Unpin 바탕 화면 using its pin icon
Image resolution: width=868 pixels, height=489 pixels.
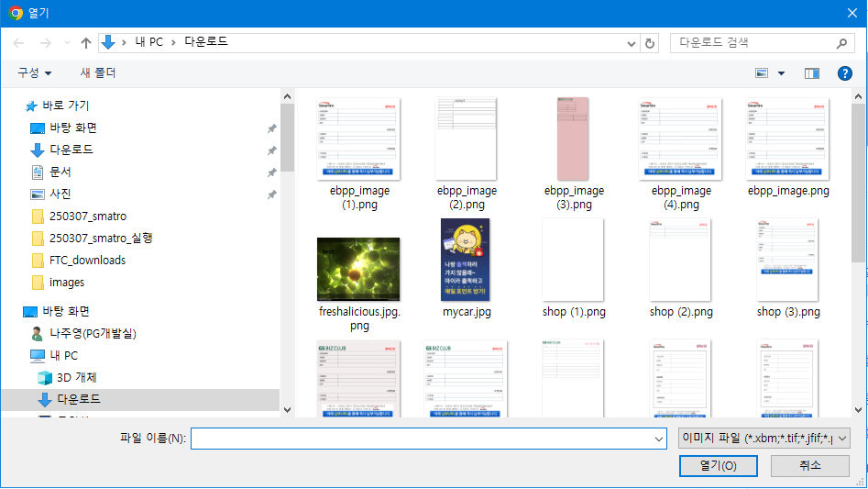coord(272,128)
